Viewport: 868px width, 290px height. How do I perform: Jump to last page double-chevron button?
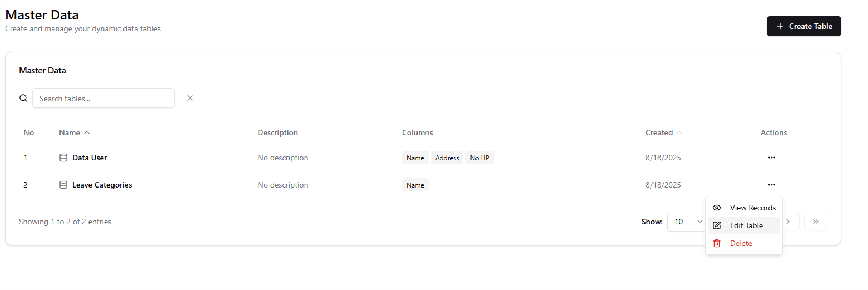tap(816, 222)
